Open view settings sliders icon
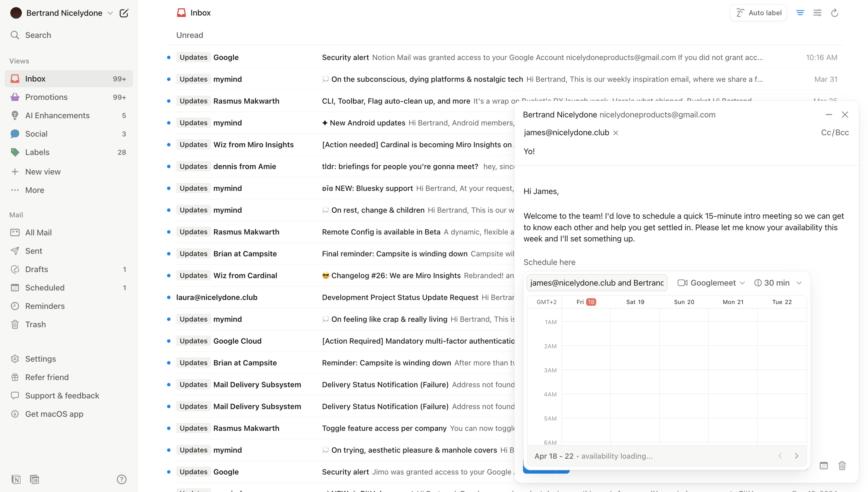The height and width of the screenshot is (492, 868). [817, 13]
